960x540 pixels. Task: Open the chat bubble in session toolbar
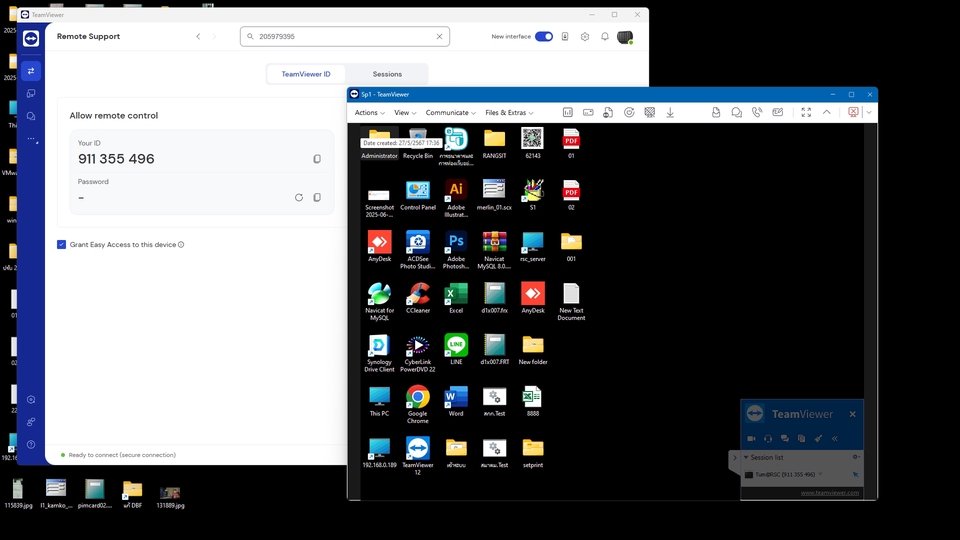[736, 113]
